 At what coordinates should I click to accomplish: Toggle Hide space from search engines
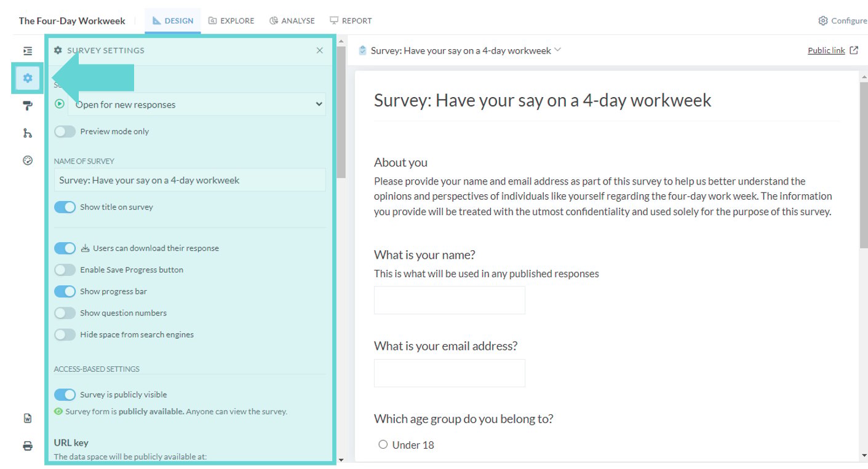pos(65,335)
